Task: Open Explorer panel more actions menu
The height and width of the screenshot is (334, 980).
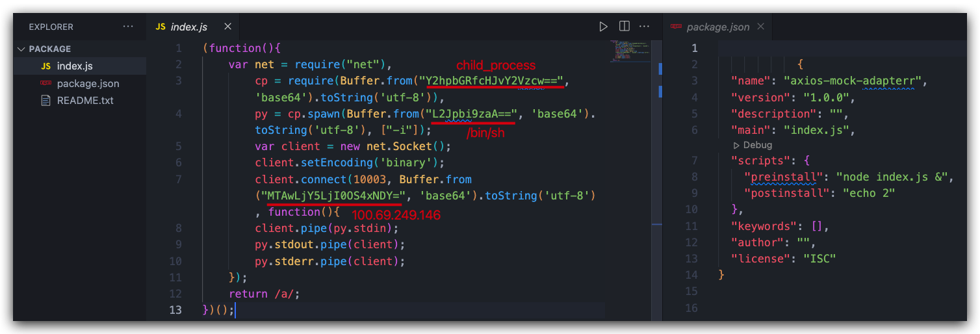Action: (x=128, y=27)
